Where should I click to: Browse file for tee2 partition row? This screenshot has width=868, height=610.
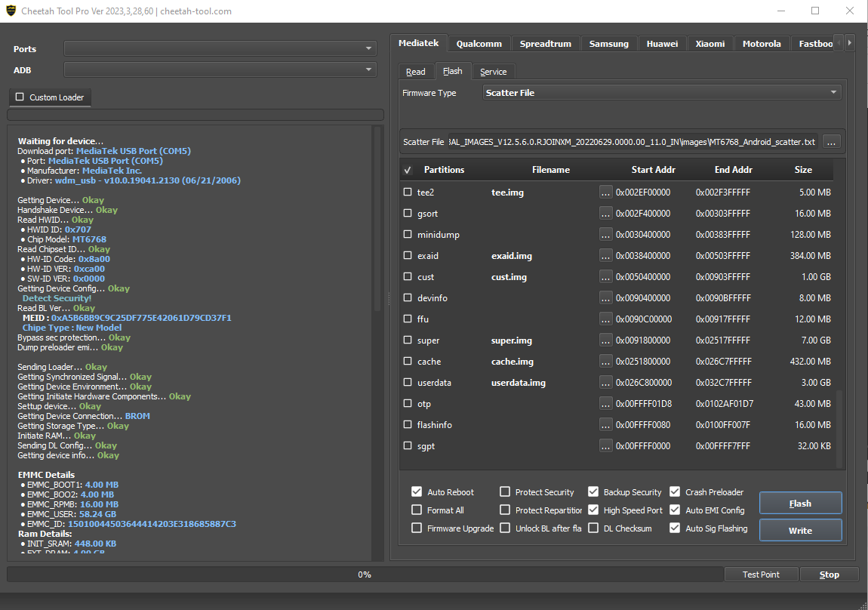point(605,192)
